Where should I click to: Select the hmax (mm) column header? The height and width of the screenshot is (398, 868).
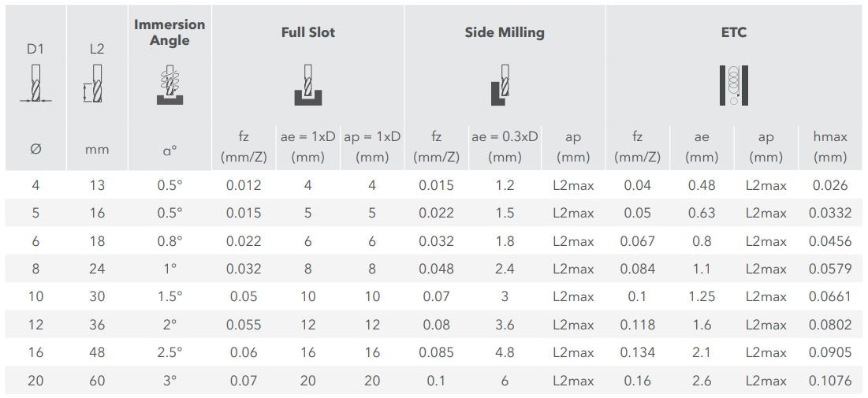pyautogui.click(x=830, y=147)
